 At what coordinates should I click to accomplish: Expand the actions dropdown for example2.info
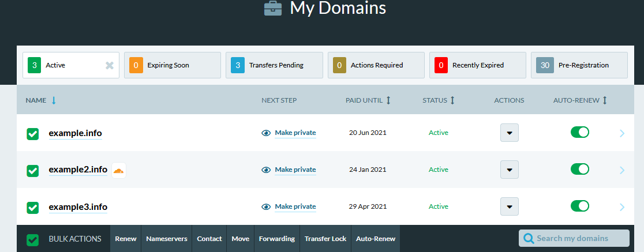point(509,170)
